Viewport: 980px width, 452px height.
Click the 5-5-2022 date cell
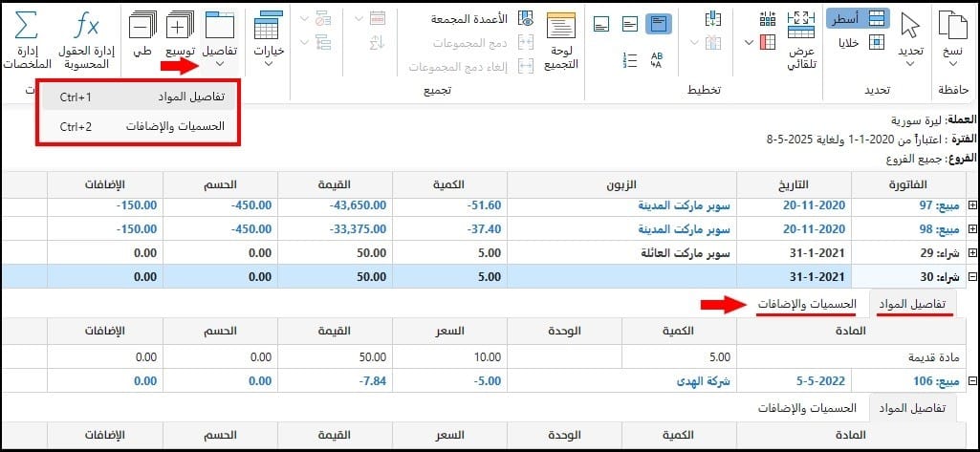point(795,380)
